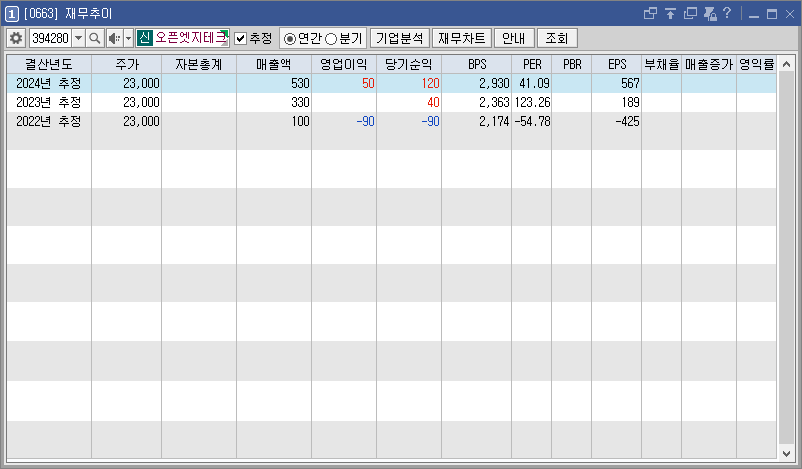Expand dropdown next to speaker icon

click(x=128, y=38)
